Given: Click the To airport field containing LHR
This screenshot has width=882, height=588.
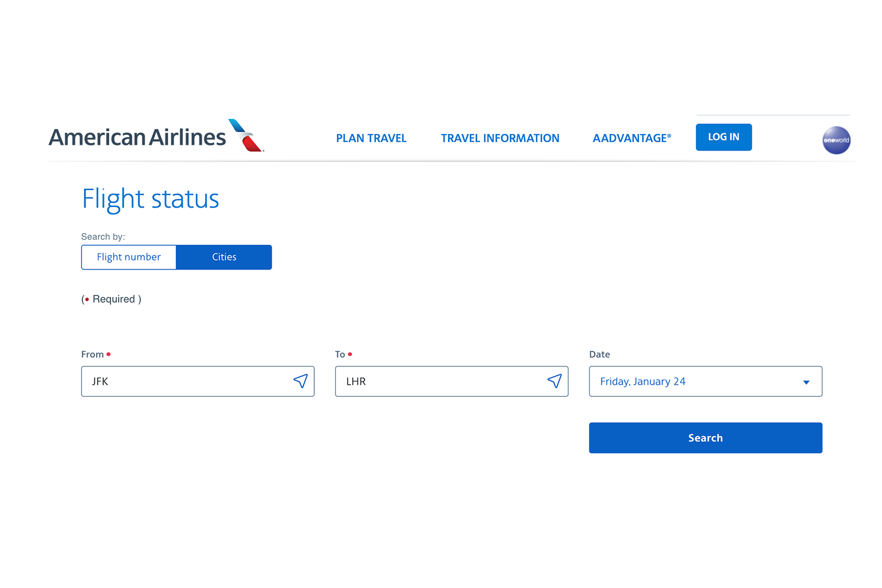Looking at the screenshot, I should pyautogui.click(x=441, y=381).
